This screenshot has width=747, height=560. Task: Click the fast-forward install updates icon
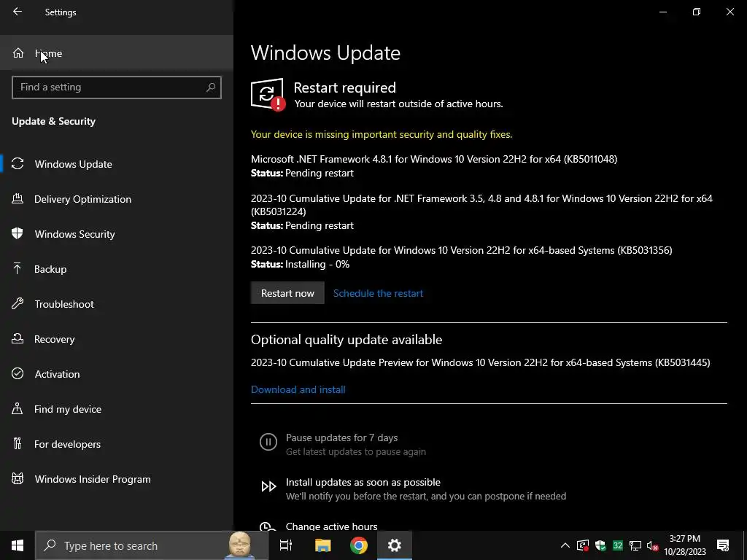[x=268, y=486]
